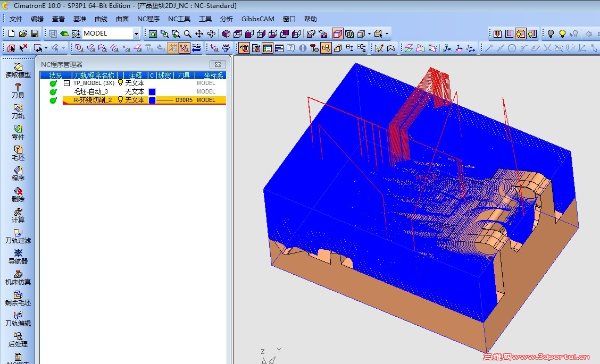The image size is (600, 364).
Task: Close the NC程序管理器 panel
Action: click(218, 65)
